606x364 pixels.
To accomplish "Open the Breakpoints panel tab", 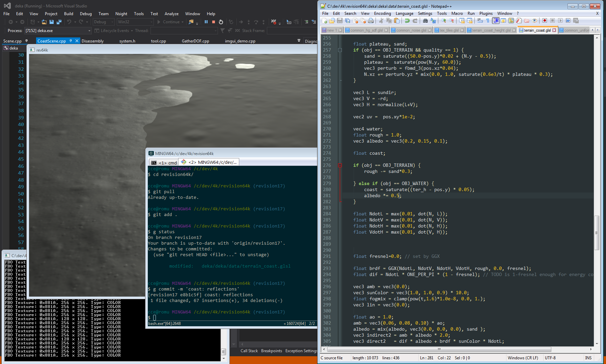I will pyautogui.click(x=271, y=351).
